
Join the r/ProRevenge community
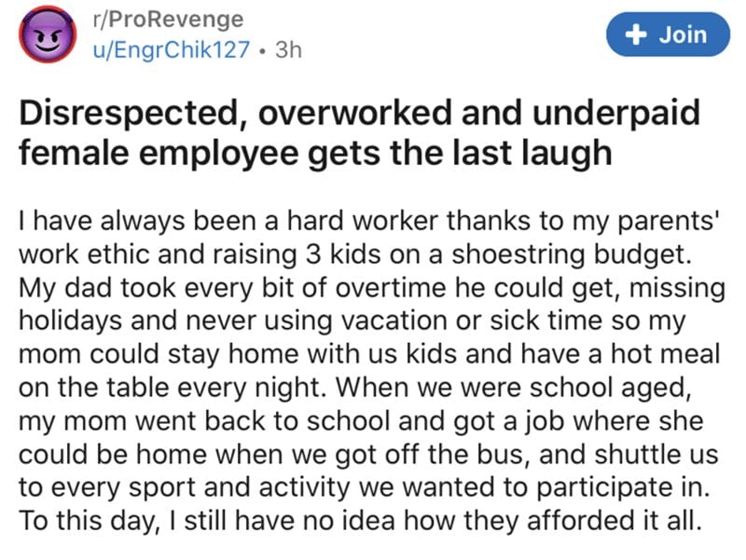pyautogui.click(x=668, y=34)
